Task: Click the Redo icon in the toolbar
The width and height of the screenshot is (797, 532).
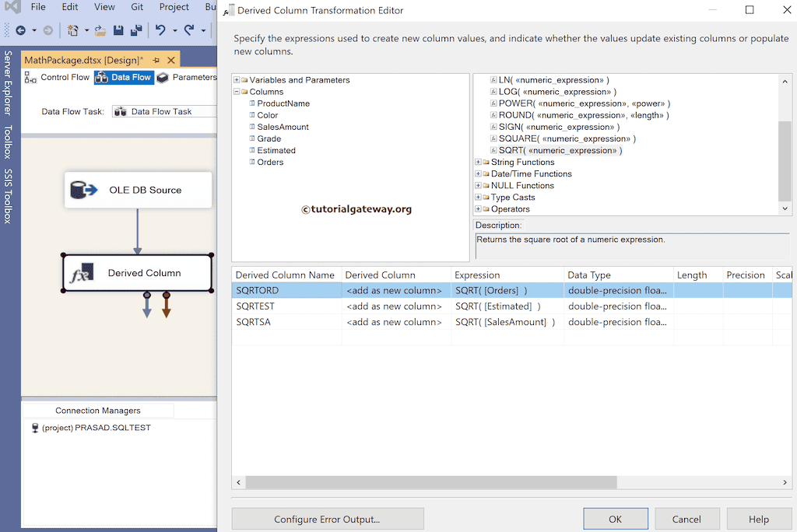Action: [x=189, y=30]
